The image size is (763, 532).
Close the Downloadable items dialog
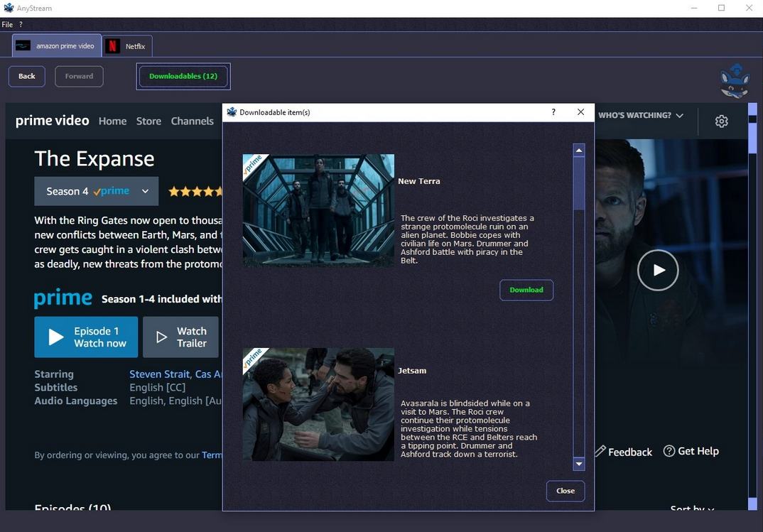565,491
